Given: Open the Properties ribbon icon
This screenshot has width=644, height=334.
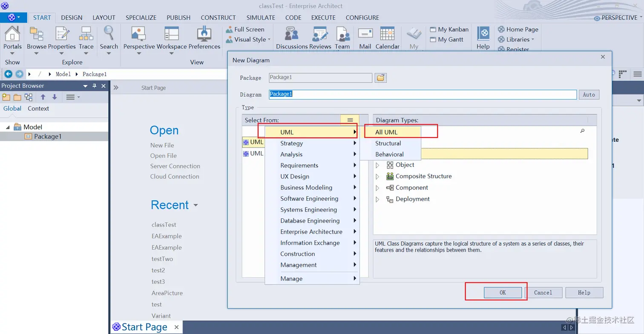Looking at the screenshot, I should 62,33.
